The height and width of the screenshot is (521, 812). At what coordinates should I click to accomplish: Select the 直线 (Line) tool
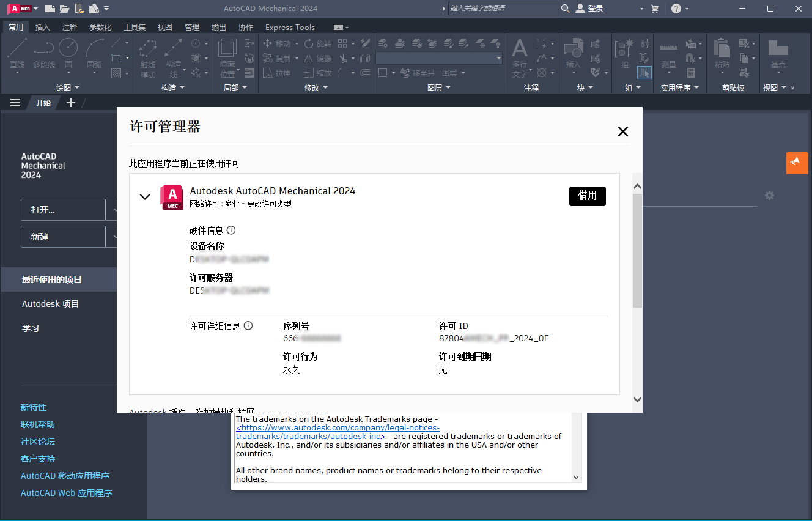coord(17,54)
